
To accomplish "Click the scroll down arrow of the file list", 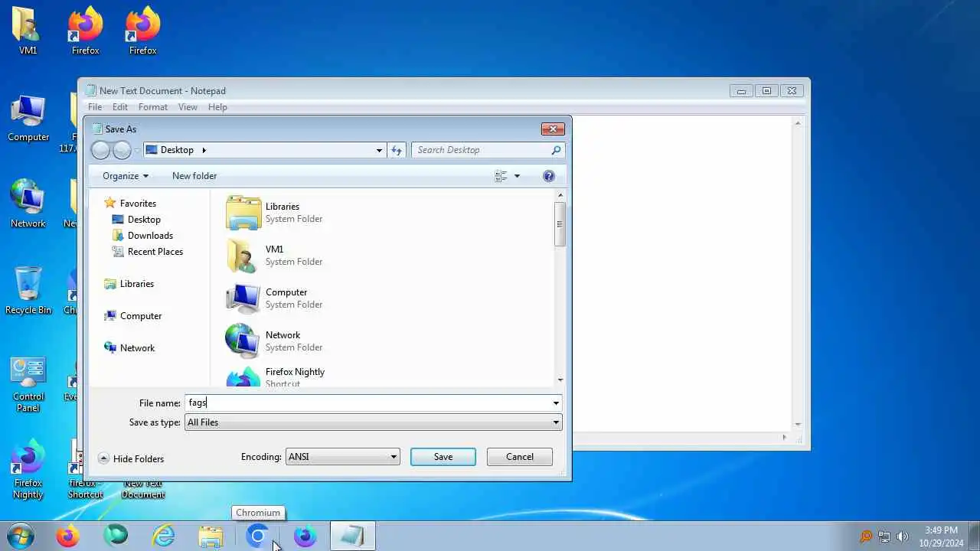I will click(x=560, y=380).
